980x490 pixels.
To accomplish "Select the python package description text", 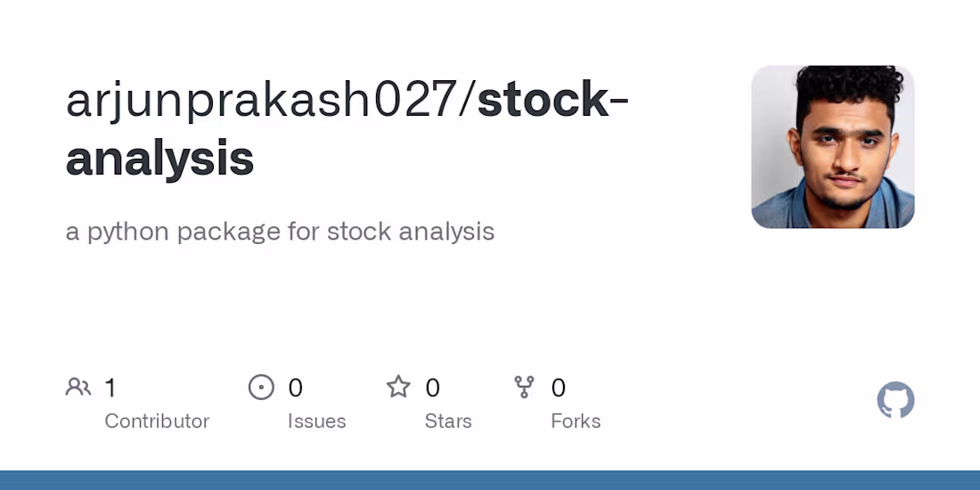I will click(x=280, y=232).
